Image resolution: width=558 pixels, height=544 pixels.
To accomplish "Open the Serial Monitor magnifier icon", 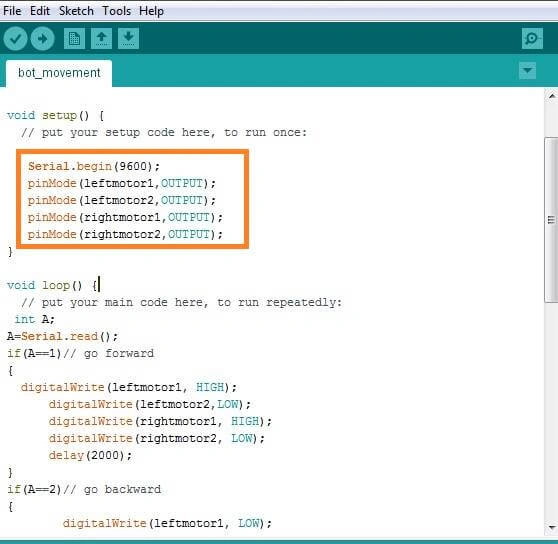I will pyautogui.click(x=532, y=38).
